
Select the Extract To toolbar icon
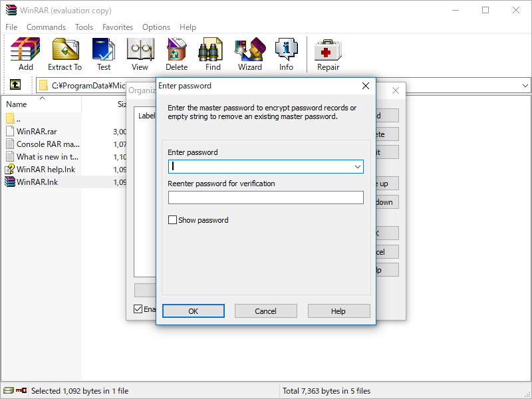click(x=65, y=49)
